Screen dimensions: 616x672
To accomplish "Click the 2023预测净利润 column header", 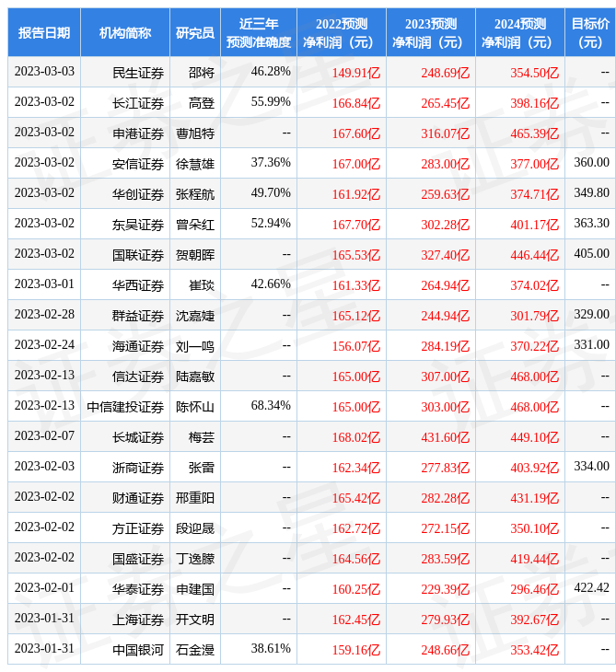I will 431,32.
